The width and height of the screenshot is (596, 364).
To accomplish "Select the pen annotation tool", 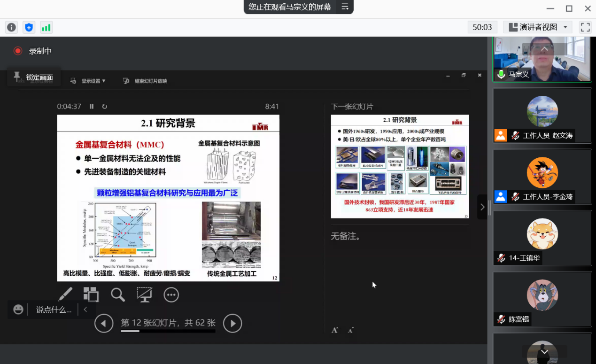I will click(65, 294).
